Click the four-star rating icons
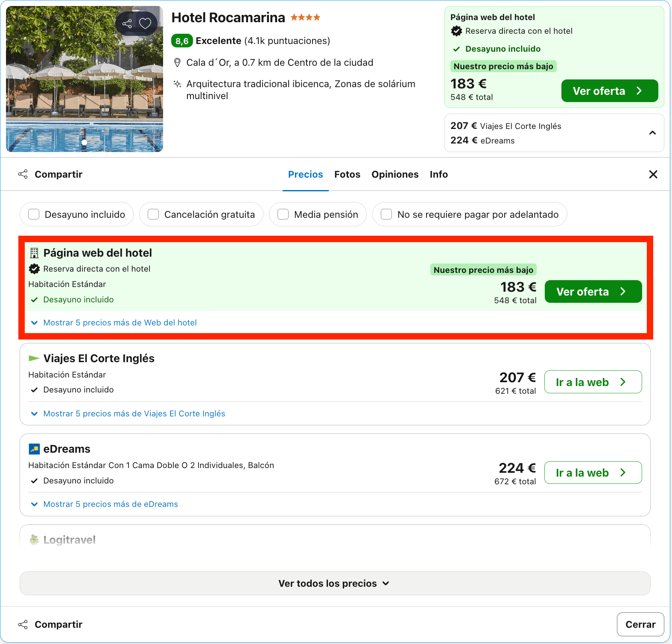Screen dimensions: 672x644 pyautogui.click(x=305, y=18)
